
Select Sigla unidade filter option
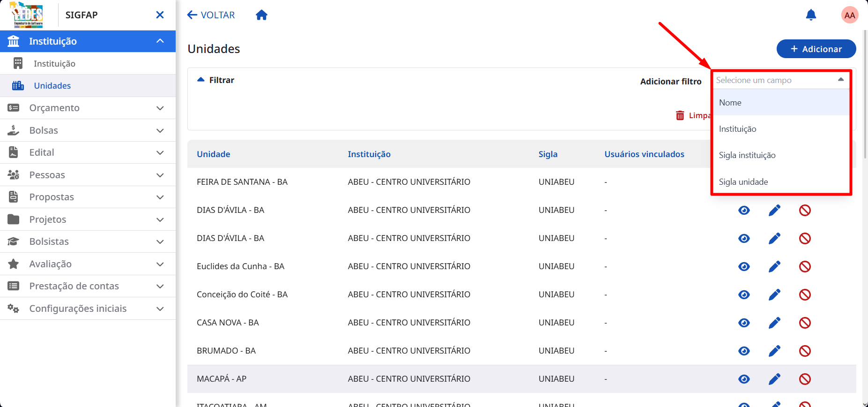pos(781,182)
